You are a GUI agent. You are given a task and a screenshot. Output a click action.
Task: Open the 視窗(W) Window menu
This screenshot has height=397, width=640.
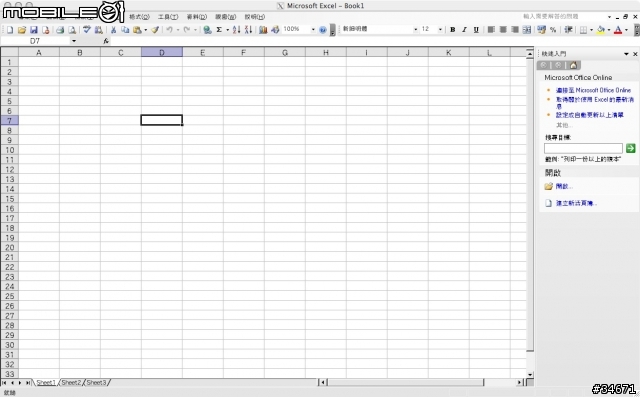click(x=226, y=17)
